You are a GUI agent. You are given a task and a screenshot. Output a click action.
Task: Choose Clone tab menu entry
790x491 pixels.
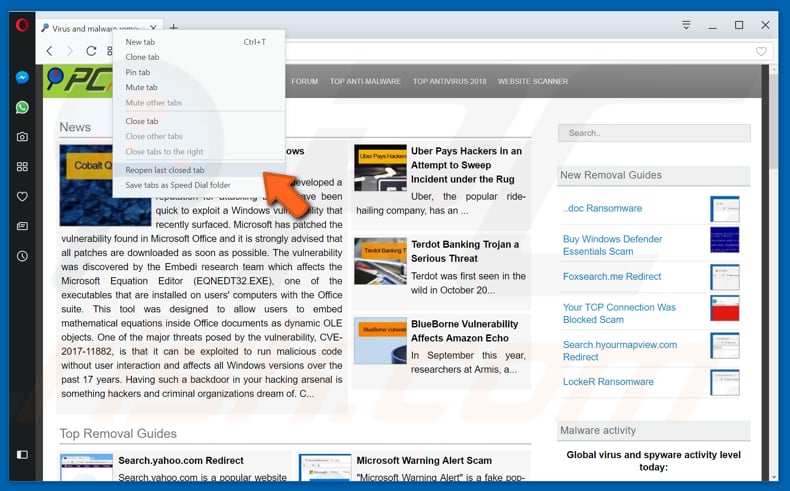[199, 57]
